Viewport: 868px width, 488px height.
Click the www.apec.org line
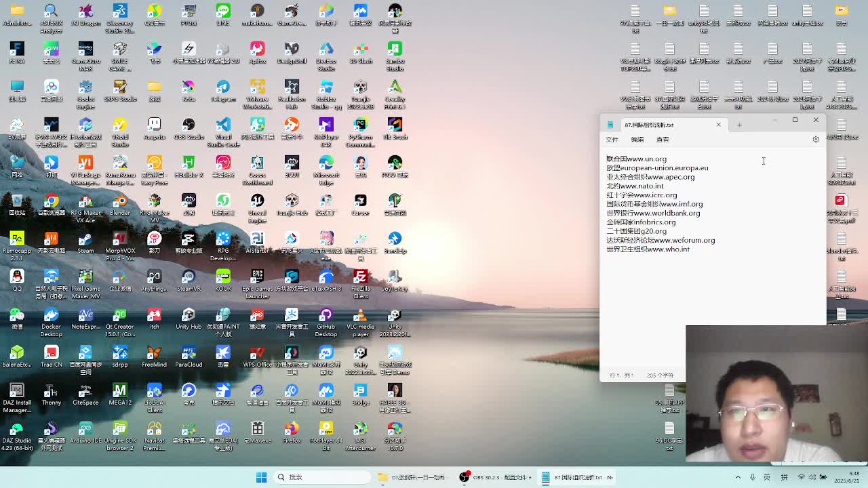pyautogui.click(x=650, y=177)
